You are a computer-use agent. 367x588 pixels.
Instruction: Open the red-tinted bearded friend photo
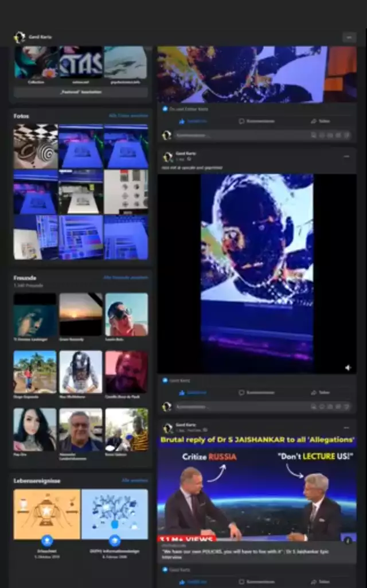pos(126,372)
